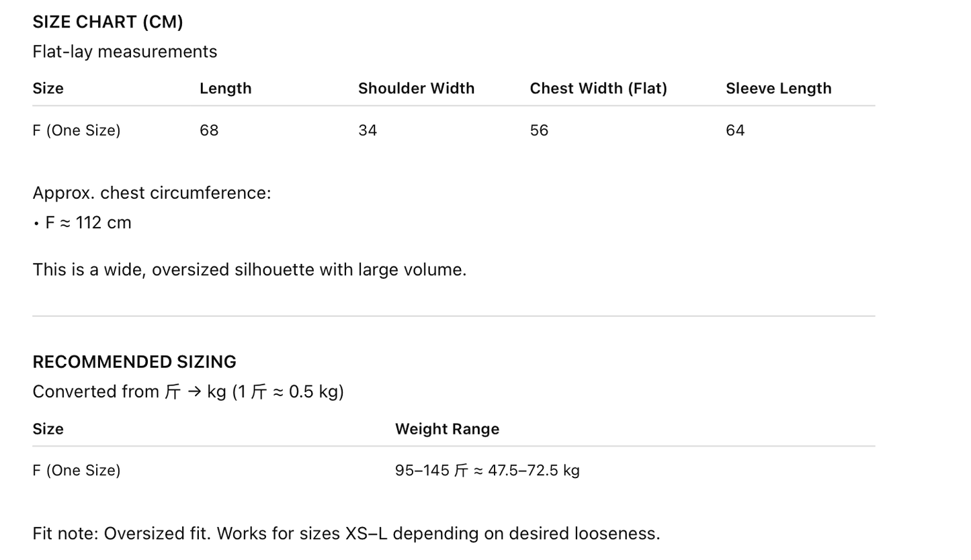Click the sleeve length value 64

(735, 130)
